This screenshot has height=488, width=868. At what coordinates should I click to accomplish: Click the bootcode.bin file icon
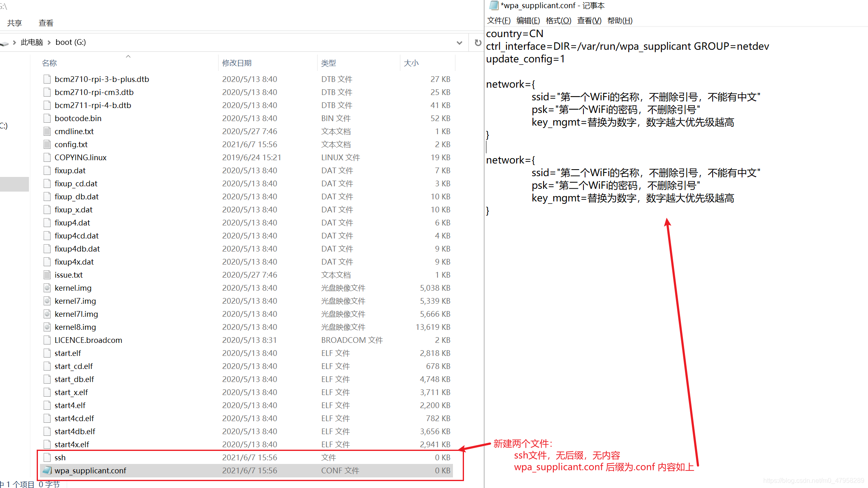pos(47,118)
